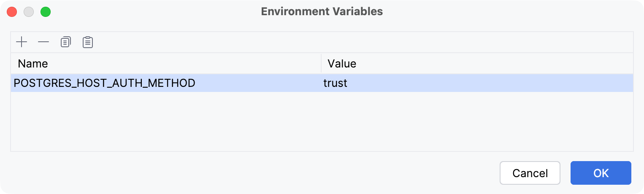Confirm with the OK button
The height and width of the screenshot is (194, 644).
601,173
